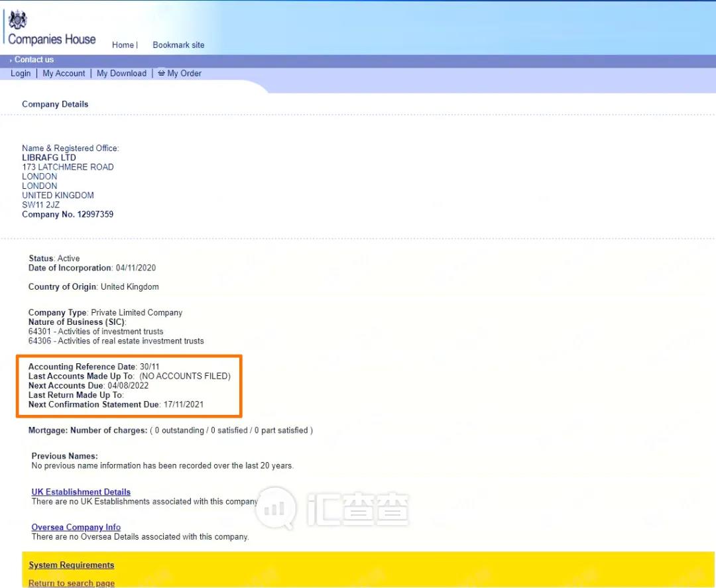The image size is (716, 588).
Task: Click Company No. 12997359
Action: pos(68,214)
